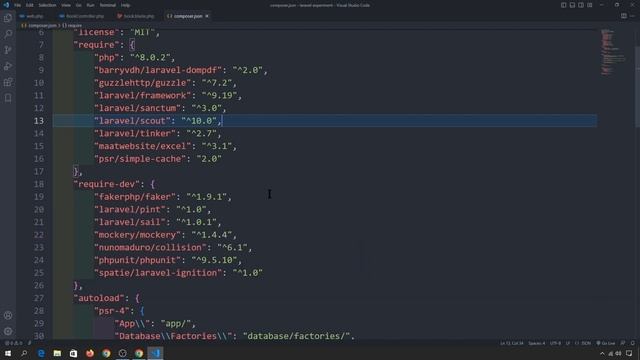
Task: Split the editor to the right
Action: click(624, 16)
